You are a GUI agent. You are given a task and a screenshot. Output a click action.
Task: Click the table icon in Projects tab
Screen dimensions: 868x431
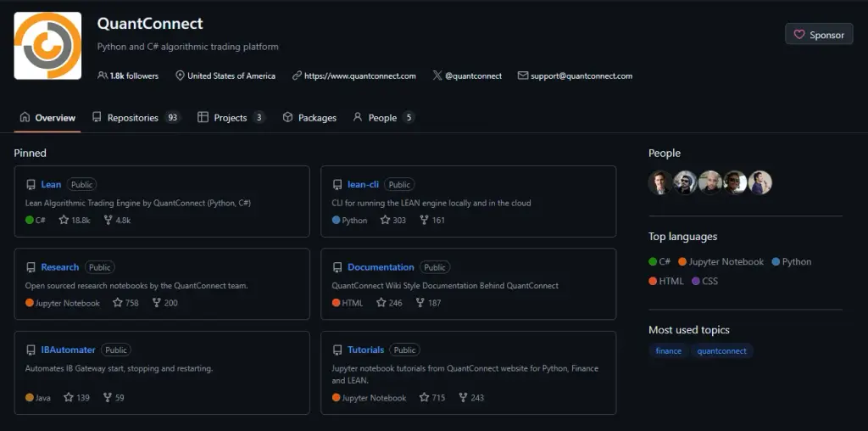(x=203, y=117)
